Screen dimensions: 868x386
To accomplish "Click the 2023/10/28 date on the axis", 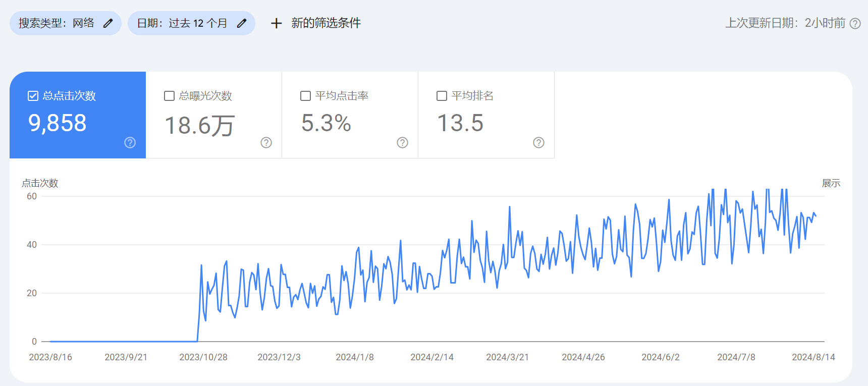I will coord(203,357).
